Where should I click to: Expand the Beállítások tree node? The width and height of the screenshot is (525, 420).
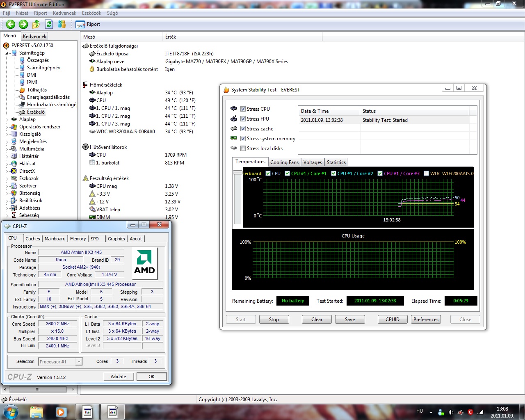coord(7,201)
